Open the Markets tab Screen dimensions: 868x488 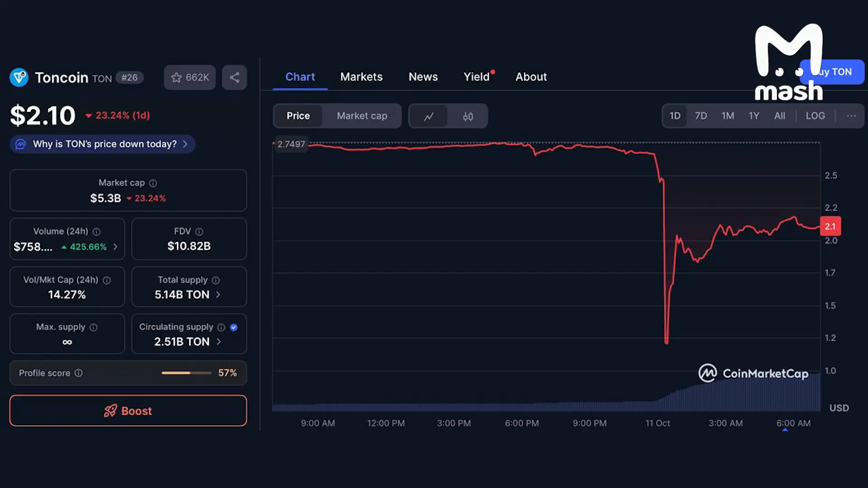[x=361, y=77]
